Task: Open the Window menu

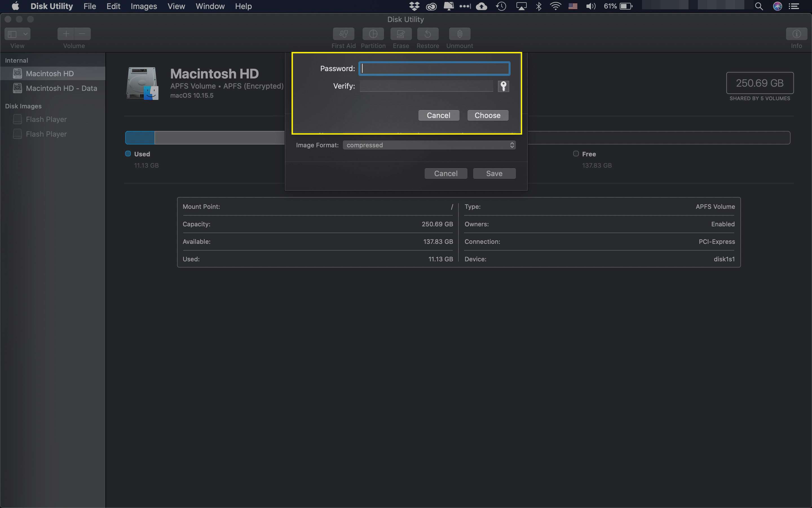Action: (x=210, y=6)
